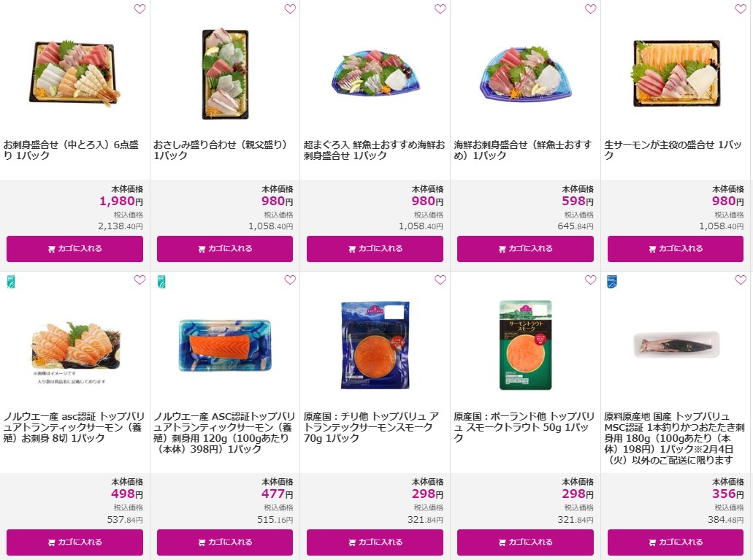The height and width of the screenshot is (560, 753).
Task: View おさしみ盛り合わせ 親父盛り product image
Action: pos(225,74)
